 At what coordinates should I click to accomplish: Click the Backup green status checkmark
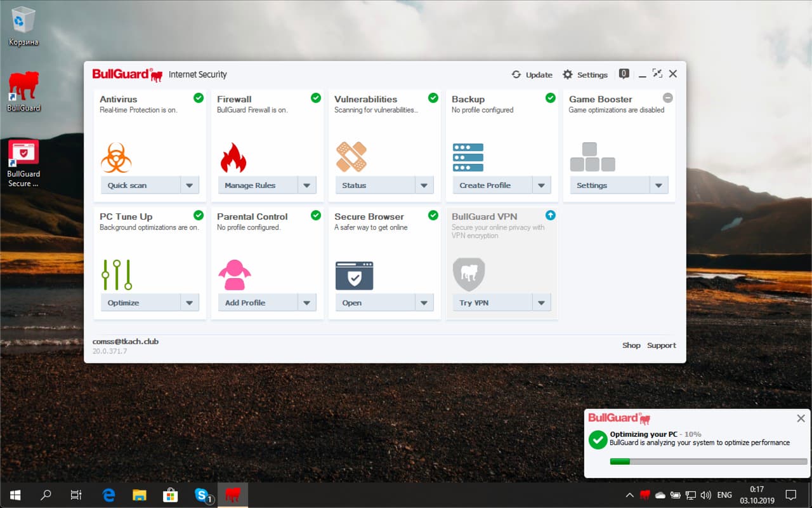[551, 98]
